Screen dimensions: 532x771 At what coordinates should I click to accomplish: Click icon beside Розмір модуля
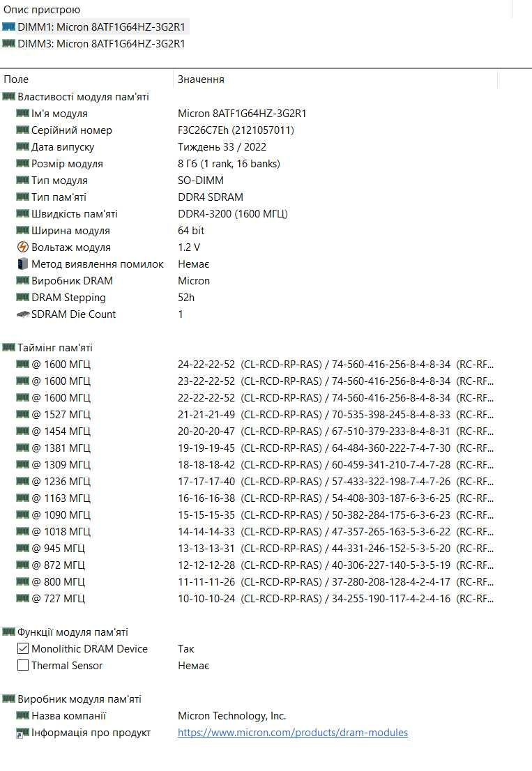22,163
